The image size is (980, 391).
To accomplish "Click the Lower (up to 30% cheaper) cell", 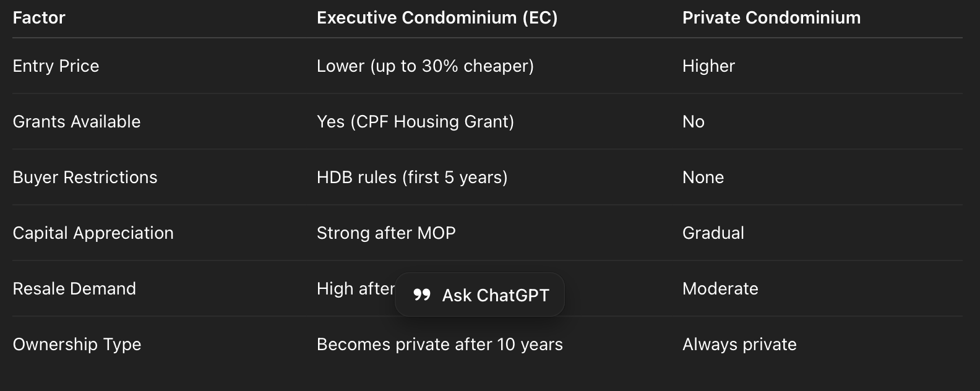I will (x=425, y=66).
